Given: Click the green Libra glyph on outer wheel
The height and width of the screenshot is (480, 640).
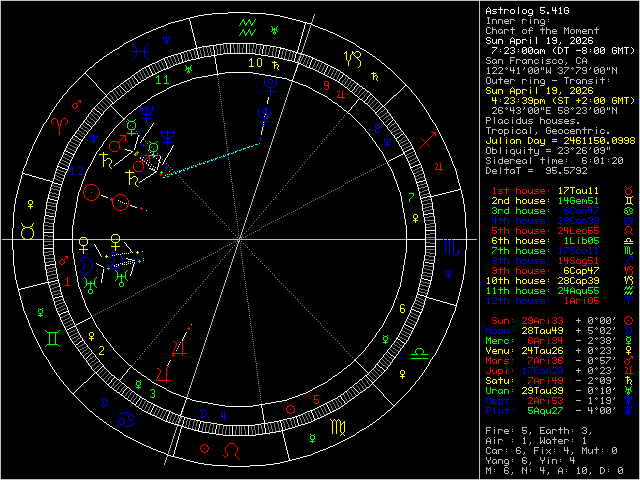Looking at the screenshot, I should tap(422, 352).
